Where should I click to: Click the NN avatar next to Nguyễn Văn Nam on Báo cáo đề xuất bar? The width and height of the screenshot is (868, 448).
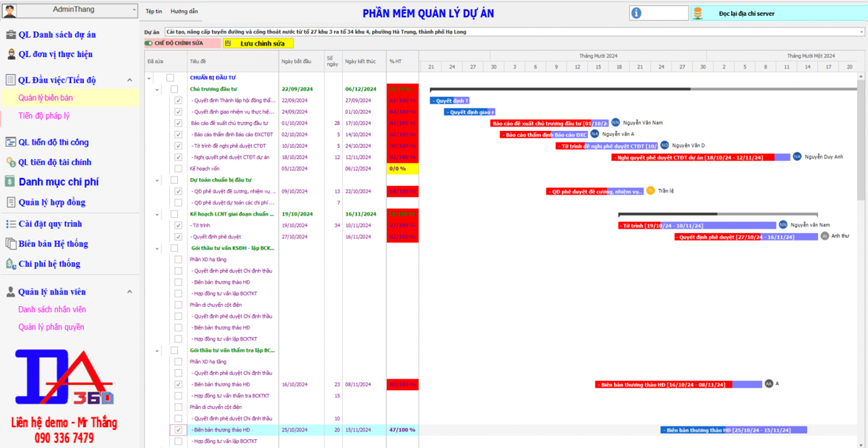616,123
